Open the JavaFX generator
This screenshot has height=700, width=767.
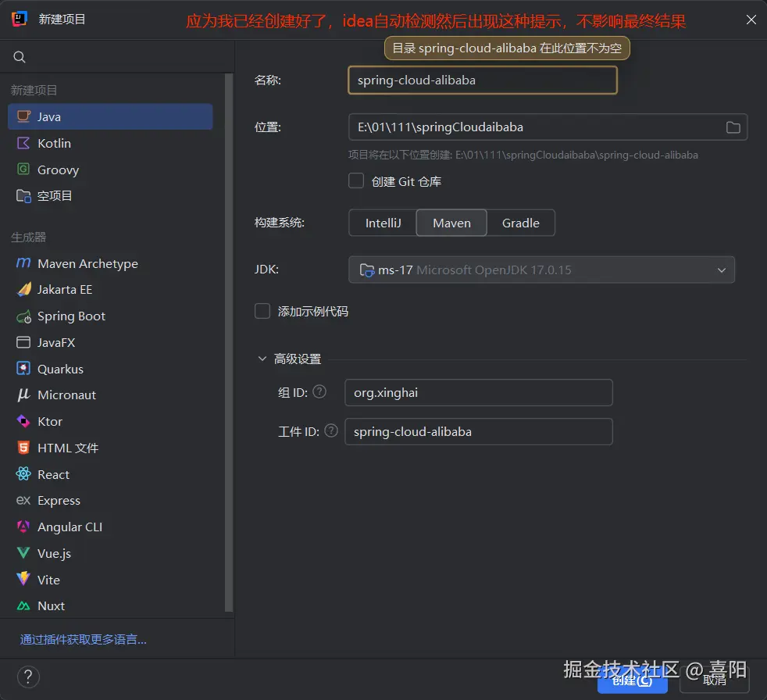click(110, 342)
